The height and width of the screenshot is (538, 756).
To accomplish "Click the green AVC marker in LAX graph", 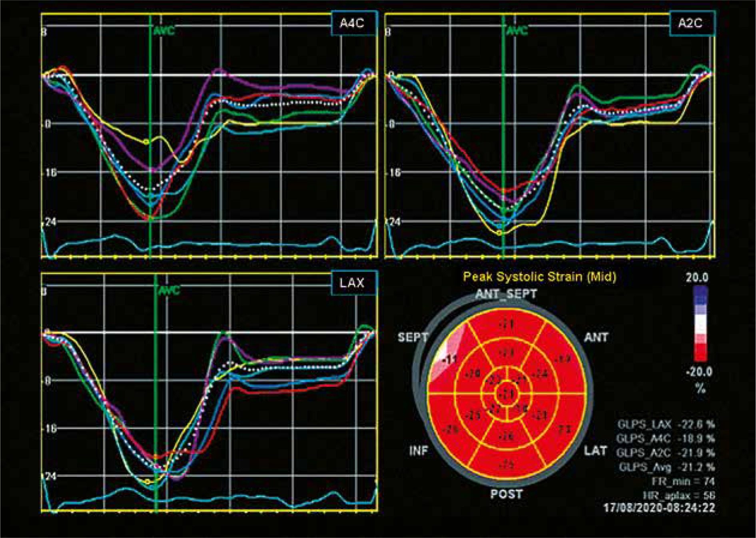I will pos(169,290).
